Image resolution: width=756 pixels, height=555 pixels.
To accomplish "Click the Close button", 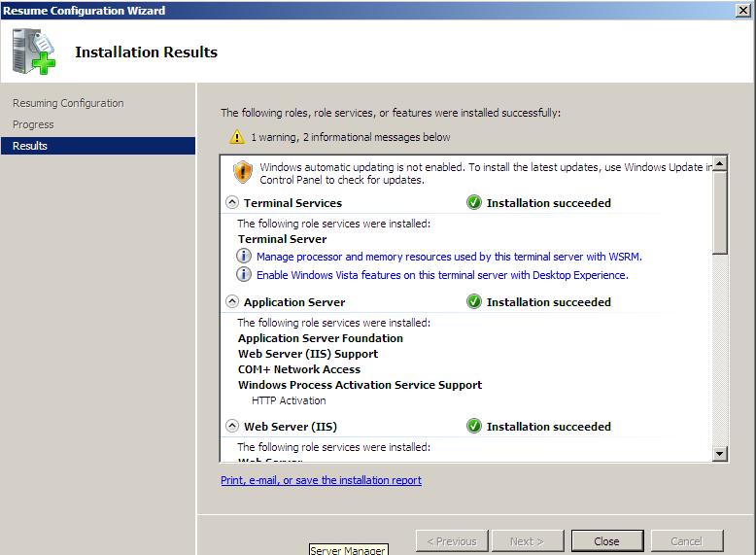I will pos(607,541).
